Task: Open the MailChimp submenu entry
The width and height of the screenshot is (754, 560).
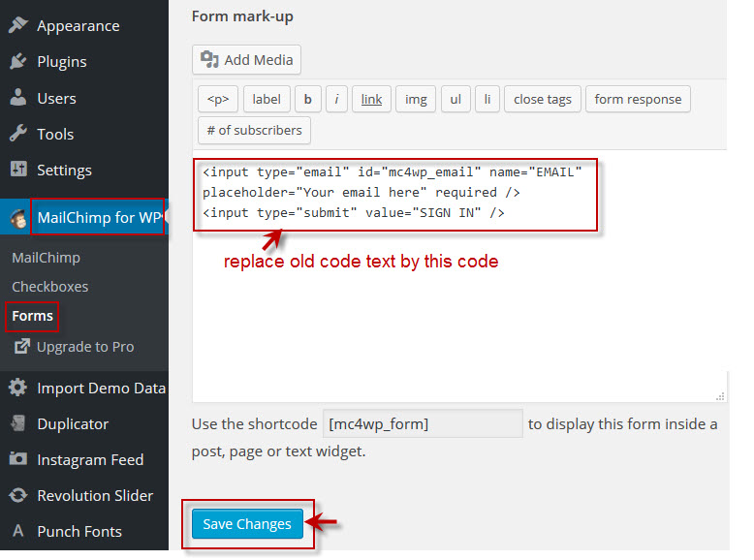Action: [x=47, y=258]
